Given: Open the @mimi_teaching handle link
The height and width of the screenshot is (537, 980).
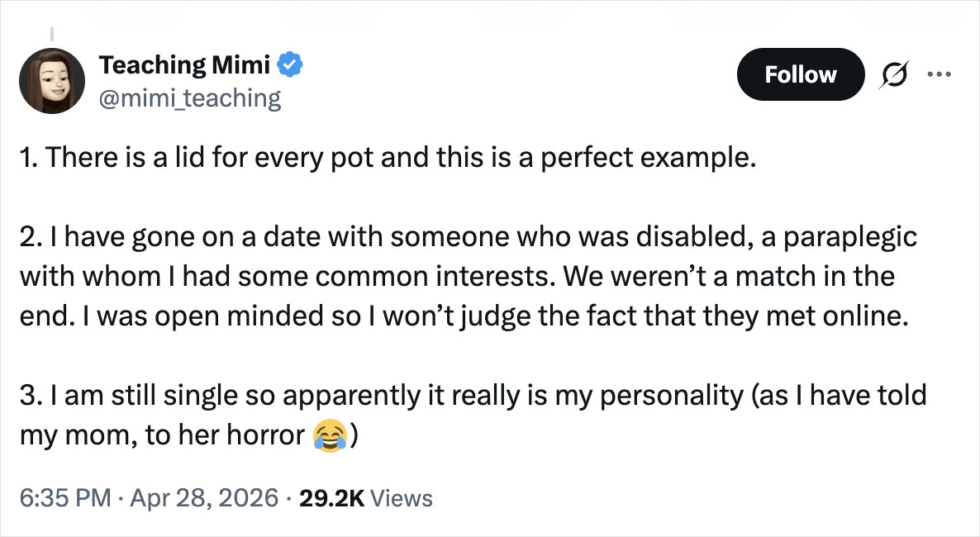Looking at the screenshot, I should pyautogui.click(x=190, y=98).
